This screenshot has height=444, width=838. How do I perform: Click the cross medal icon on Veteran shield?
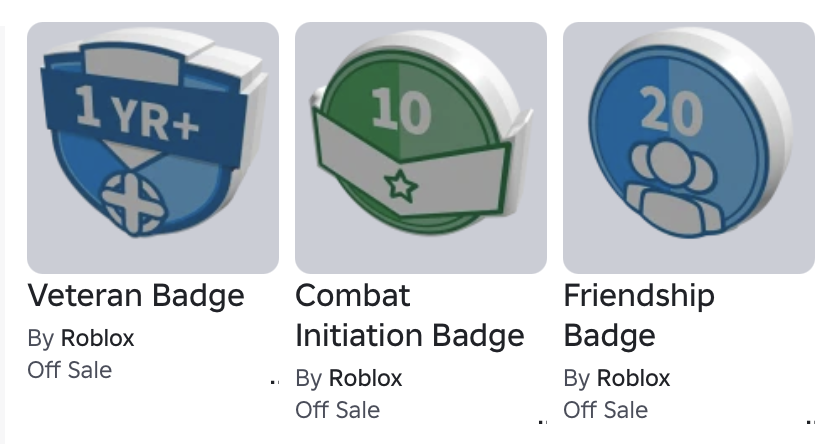click(x=134, y=205)
